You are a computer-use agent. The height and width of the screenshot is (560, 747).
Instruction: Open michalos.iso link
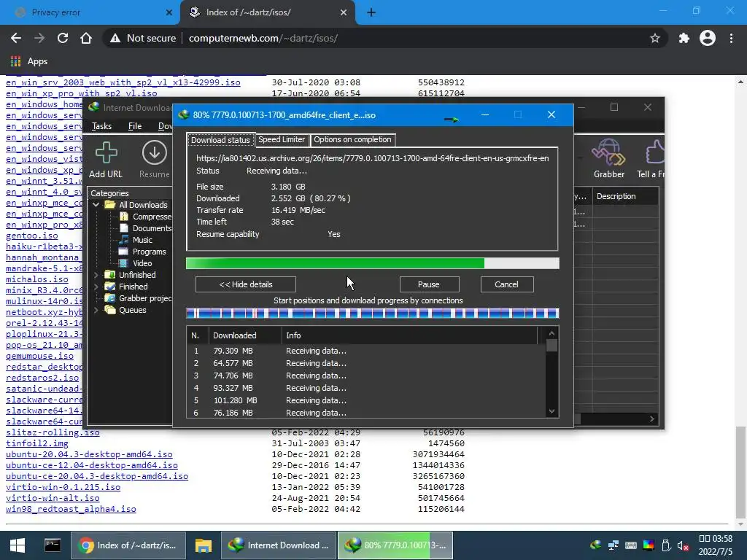pos(37,279)
